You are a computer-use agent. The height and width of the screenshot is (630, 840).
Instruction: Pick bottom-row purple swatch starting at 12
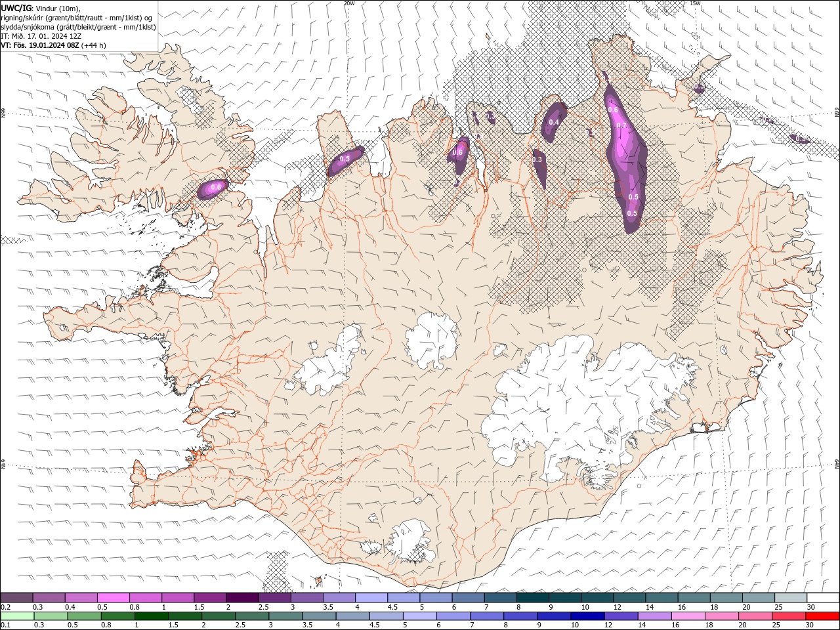tap(620, 616)
